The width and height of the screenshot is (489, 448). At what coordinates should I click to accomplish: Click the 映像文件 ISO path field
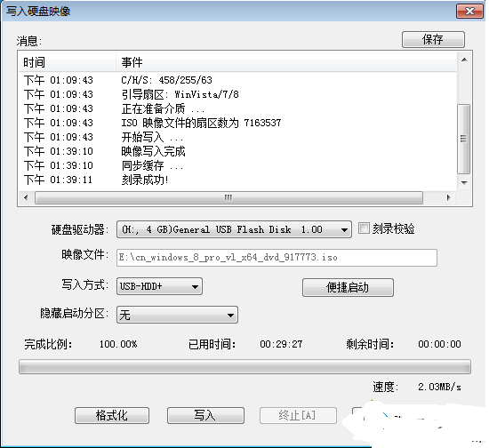(277, 258)
